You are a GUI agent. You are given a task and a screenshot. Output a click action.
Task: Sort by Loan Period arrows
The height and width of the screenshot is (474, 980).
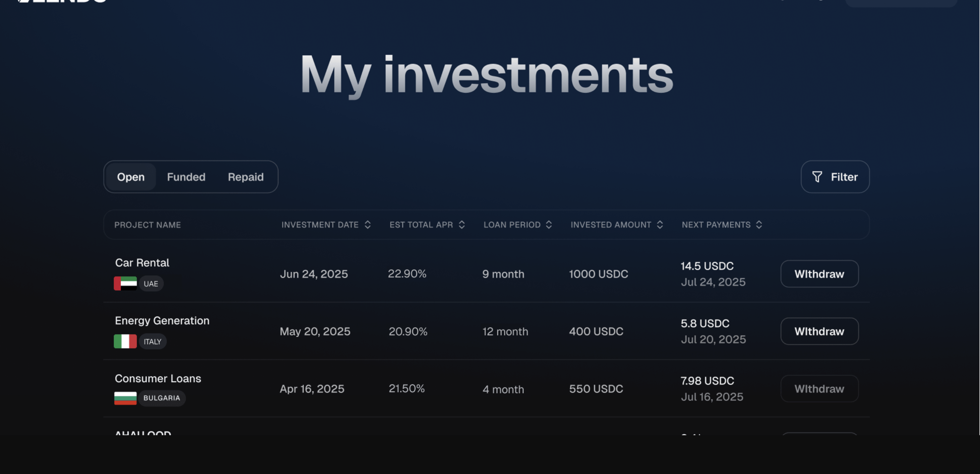tap(549, 225)
